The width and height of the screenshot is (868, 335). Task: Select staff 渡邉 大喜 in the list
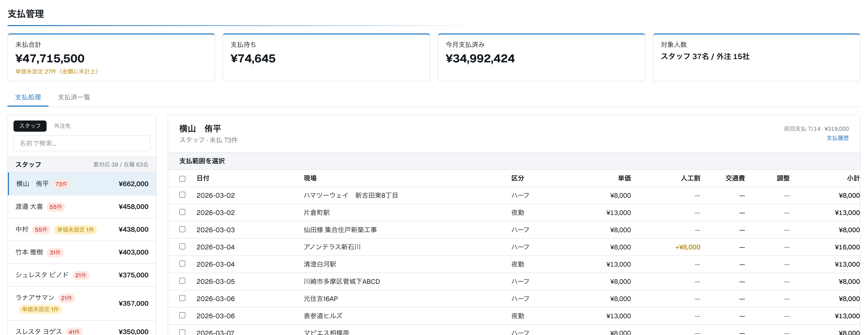(82, 207)
